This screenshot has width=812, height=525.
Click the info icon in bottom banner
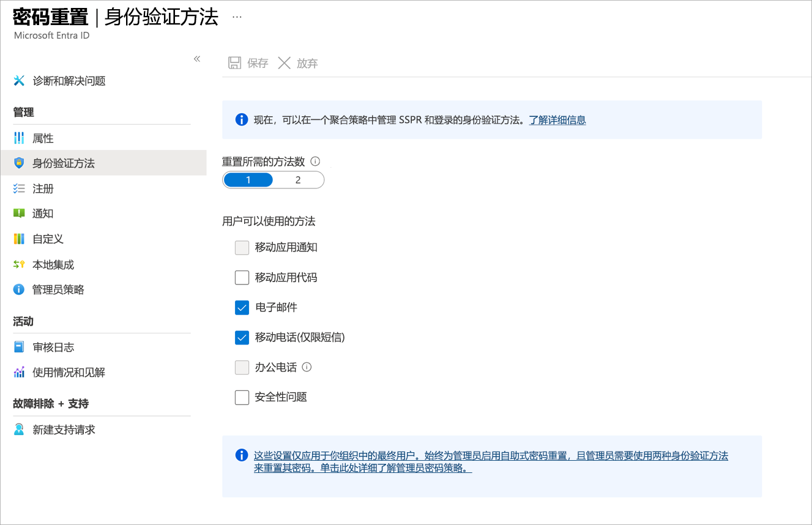coord(242,455)
